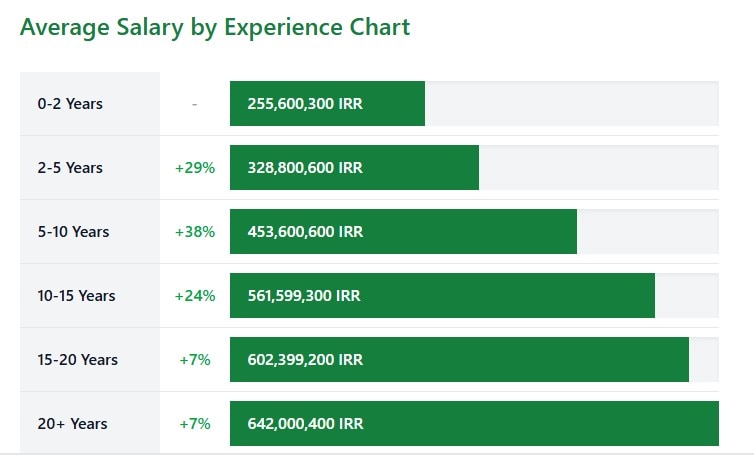Select the 20+ Years row label
754x459 pixels.
click(x=72, y=424)
